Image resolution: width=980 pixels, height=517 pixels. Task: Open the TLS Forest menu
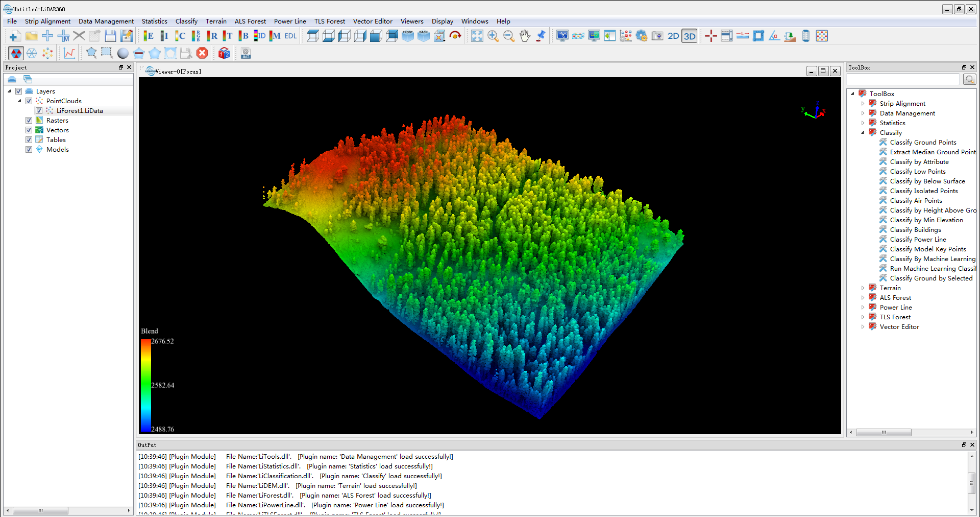[x=330, y=21]
